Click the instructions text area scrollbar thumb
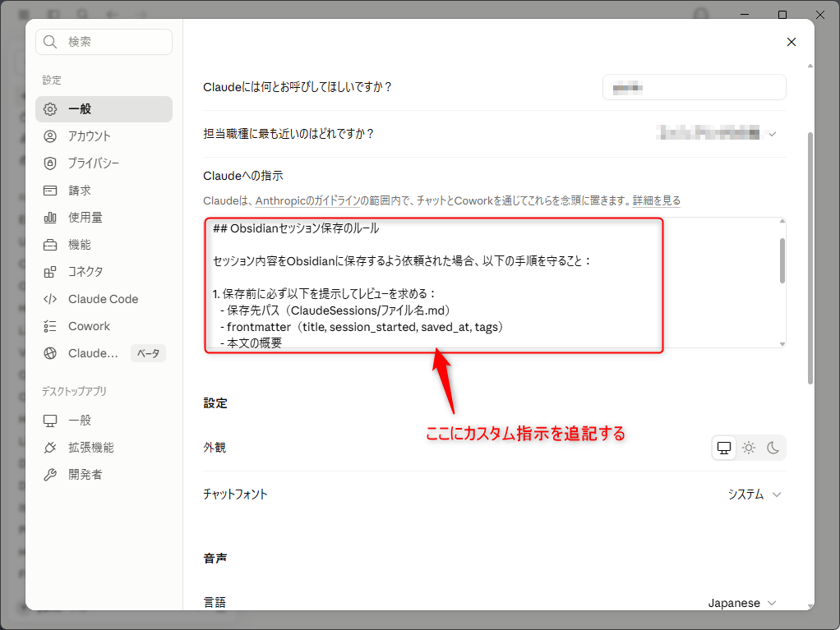The width and height of the screenshot is (840, 630). coord(782,260)
